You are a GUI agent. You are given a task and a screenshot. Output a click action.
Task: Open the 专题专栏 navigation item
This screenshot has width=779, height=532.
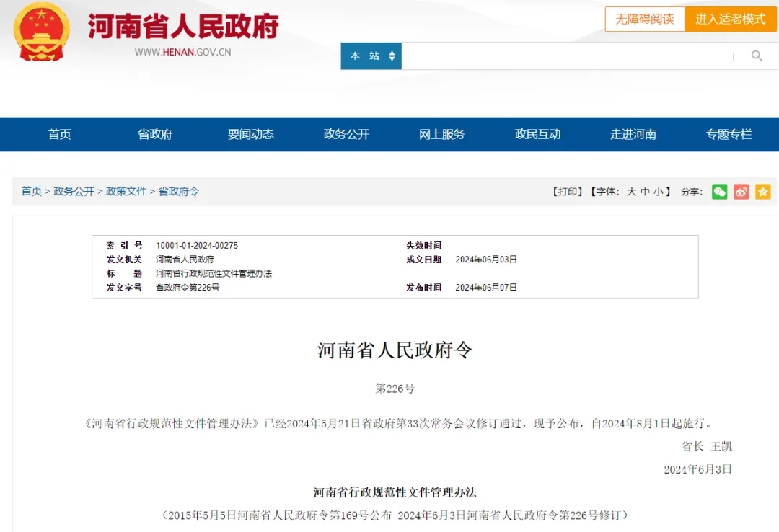coord(729,134)
